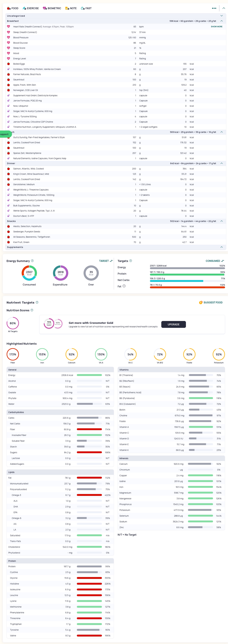Select the Norwegian, COD Liver Oil row
228x644 pixels.
point(116,90)
